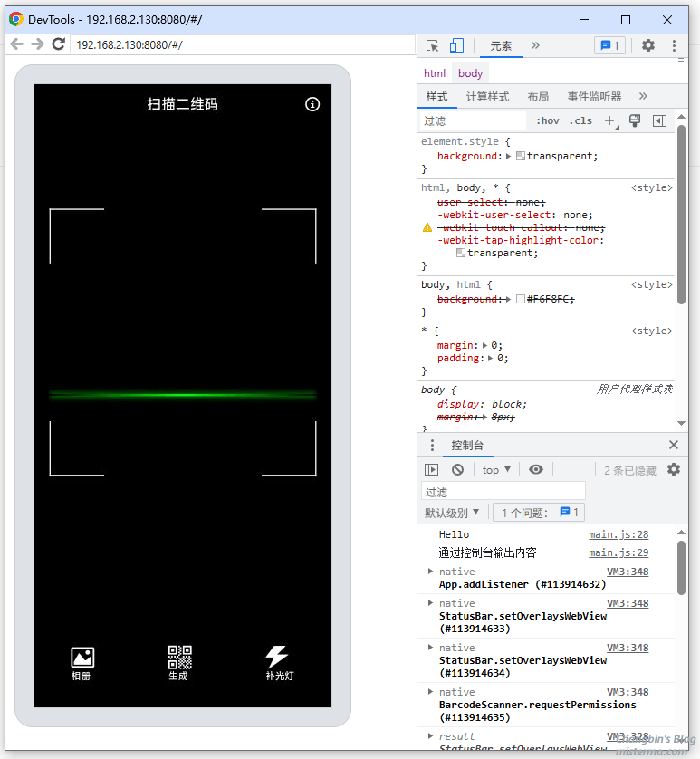The width and height of the screenshot is (700, 759).
Task: Clear the console
Action: coord(457,469)
